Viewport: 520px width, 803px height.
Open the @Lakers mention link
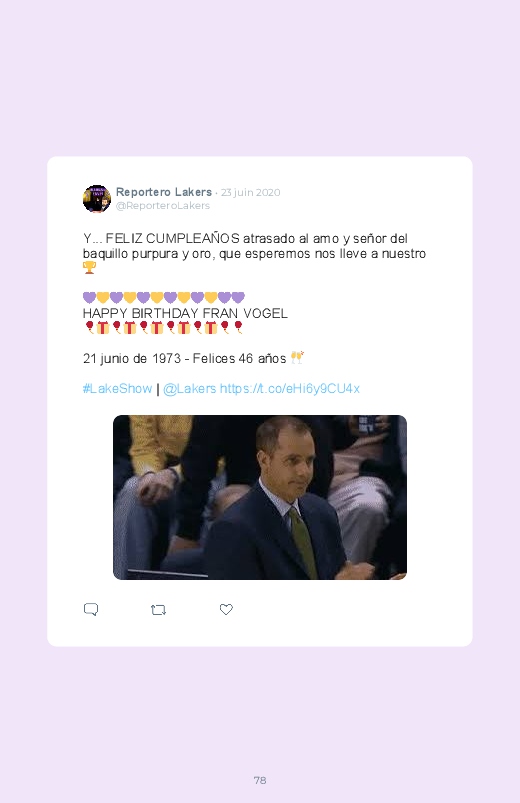click(x=190, y=389)
